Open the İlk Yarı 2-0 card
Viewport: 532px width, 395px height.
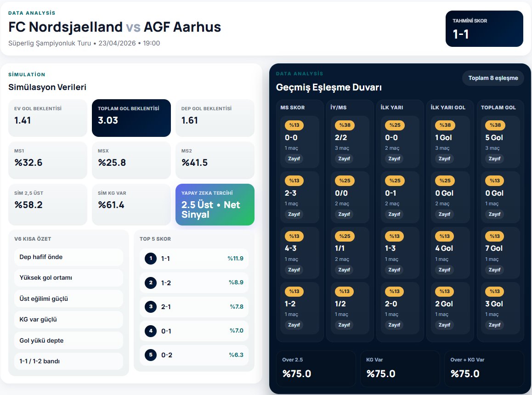pos(400,308)
